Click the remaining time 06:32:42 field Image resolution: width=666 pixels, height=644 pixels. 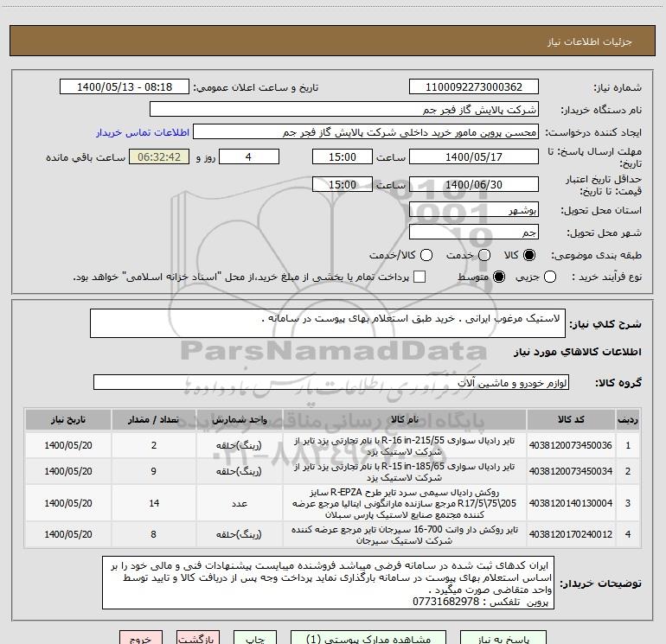point(159,156)
